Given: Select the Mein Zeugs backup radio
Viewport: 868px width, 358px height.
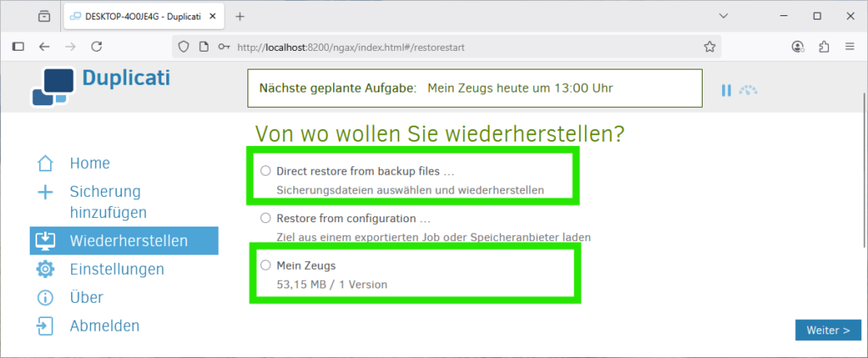Looking at the screenshot, I should click(265, 266).
